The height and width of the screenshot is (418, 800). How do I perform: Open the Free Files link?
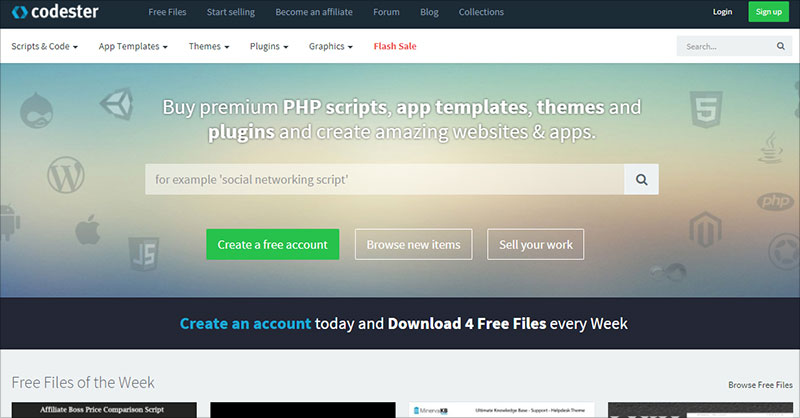(167, 12)
